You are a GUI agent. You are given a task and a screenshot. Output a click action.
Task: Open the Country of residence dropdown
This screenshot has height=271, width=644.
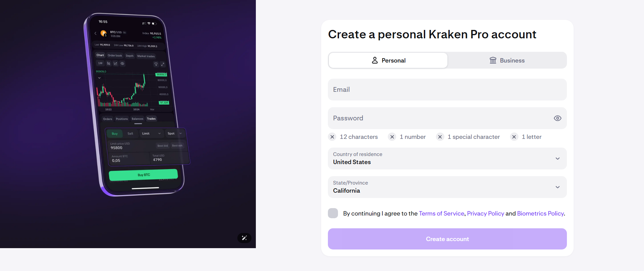(x=447, y=158)
